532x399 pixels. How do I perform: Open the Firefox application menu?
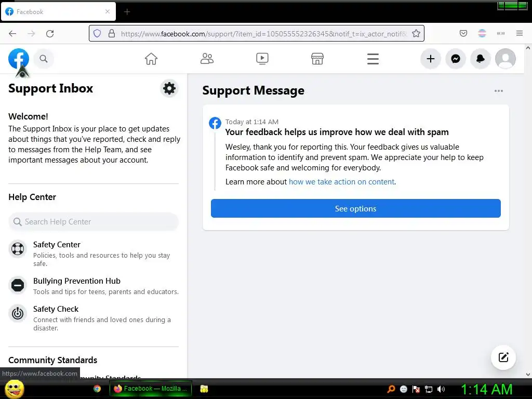[520, 33]
